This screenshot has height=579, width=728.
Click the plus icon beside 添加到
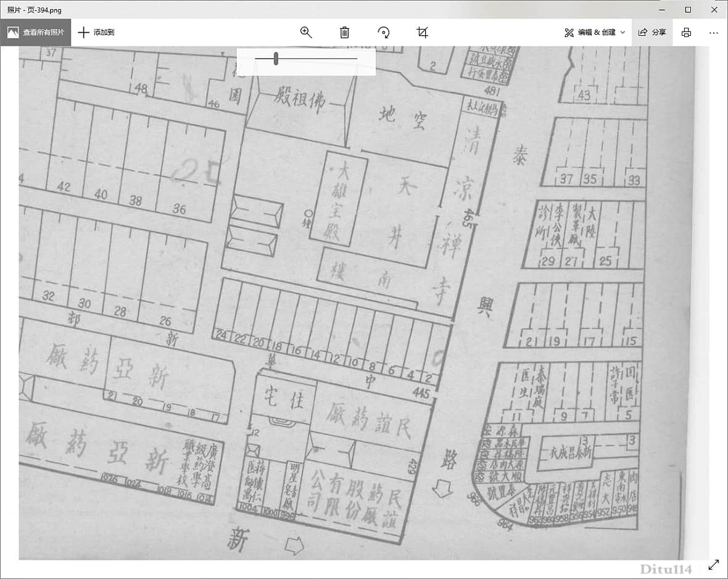(x=84, y=33)
